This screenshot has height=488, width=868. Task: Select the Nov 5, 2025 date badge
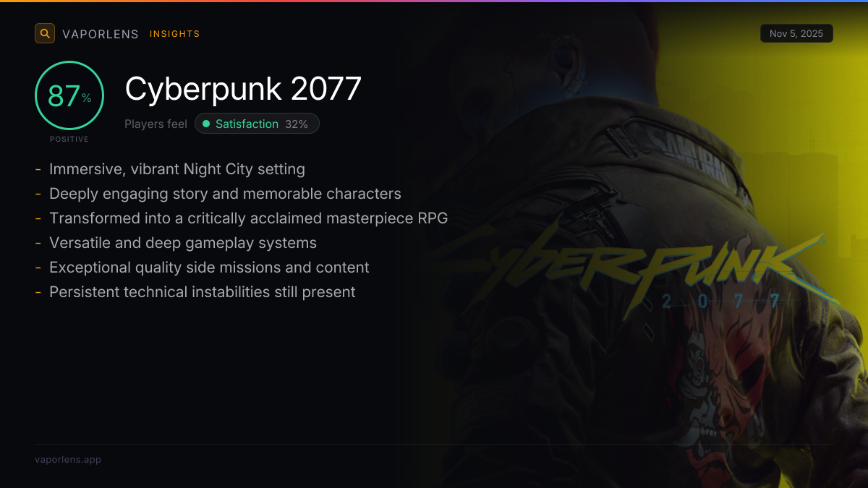click(796, 33)
